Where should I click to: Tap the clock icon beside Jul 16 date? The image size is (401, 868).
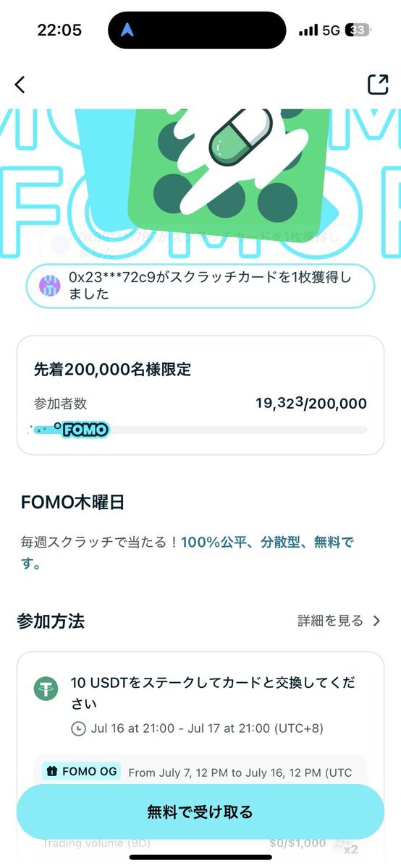pyautogui.click(x=78, y=728)
